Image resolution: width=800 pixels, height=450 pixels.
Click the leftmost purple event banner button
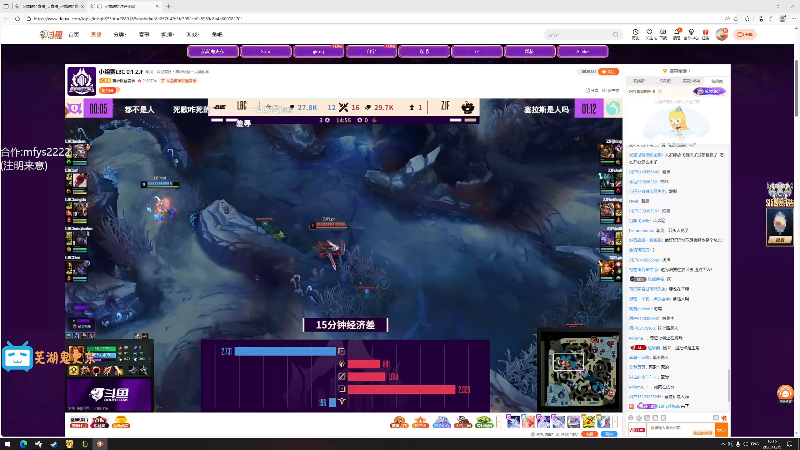[213, 52]
